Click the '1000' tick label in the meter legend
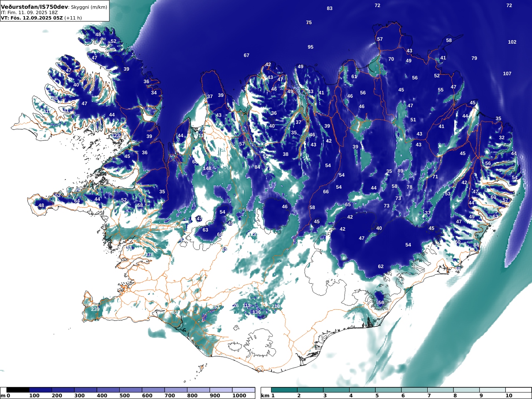Image resolution: width=532 pixels, height=399 pixels. 239,396
